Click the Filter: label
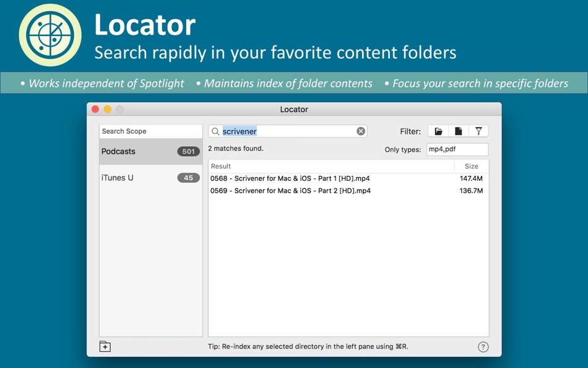588x368 pixels. (x=410, y=131)
